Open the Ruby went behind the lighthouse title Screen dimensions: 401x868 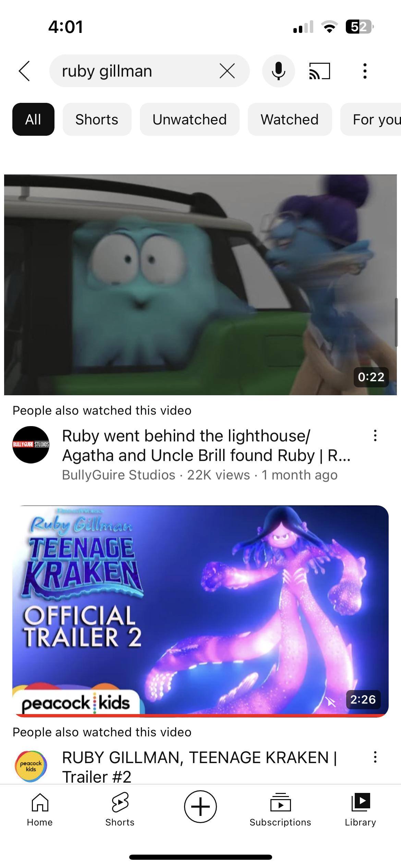coord(206,445)
